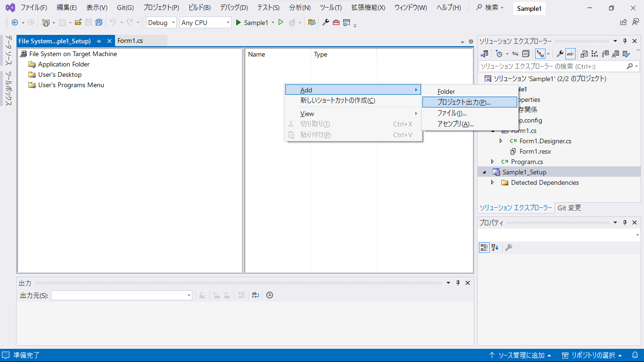This screenshot has height=362, width=644.
Task: Click the Solution Explorer search field
Action: [x=552, y=66]
